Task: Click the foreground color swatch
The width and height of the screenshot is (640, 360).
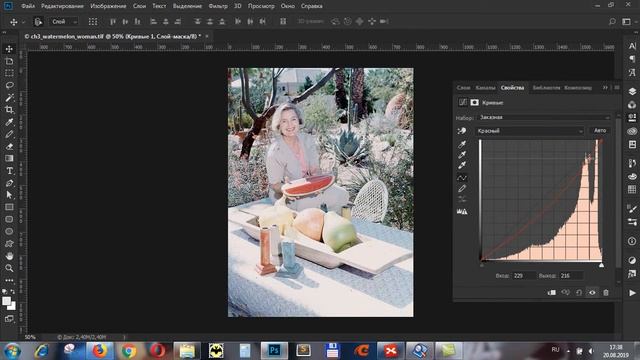Action: coord(6,301)
